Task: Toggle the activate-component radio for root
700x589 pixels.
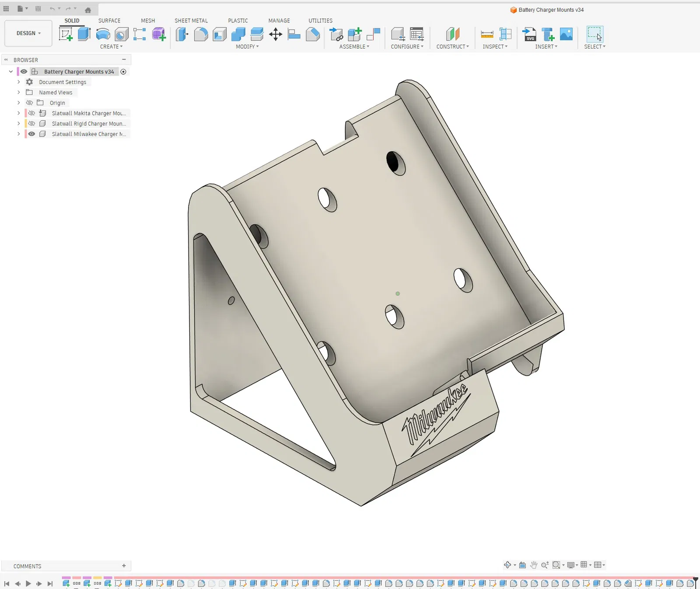Action: coord(123,72)
